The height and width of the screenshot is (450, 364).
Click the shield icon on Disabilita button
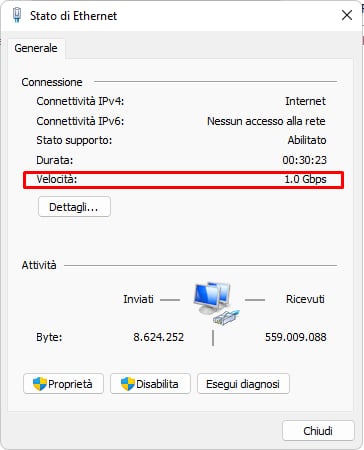click(x=127, y=384)
